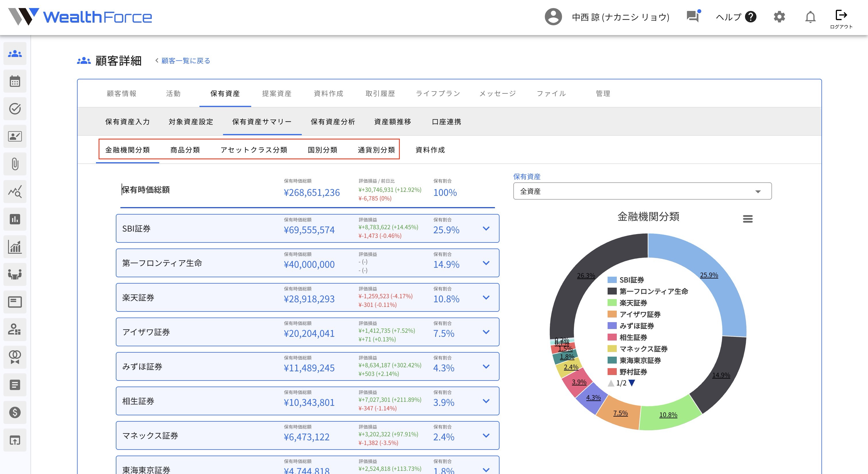Open the person with grid sidebar icon
This screenshot has height=474, width=868.
pos(15,329)
